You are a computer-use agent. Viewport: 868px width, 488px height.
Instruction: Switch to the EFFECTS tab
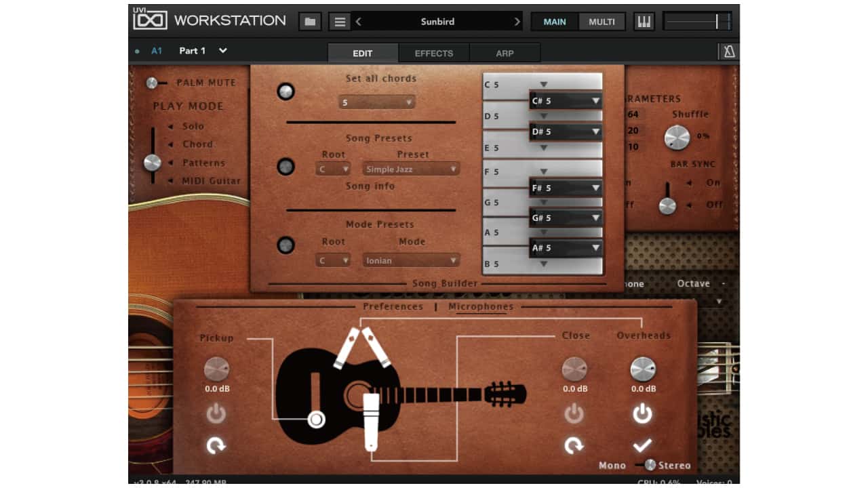433,52
